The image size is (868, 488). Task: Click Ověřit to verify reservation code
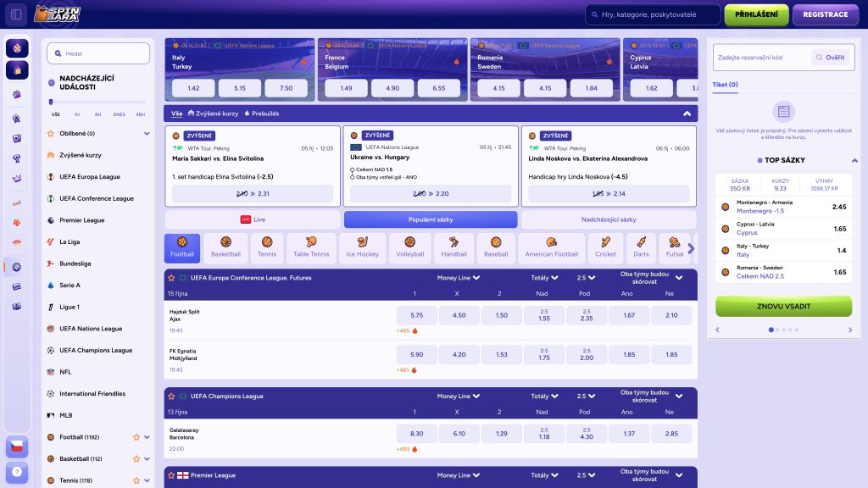point(831,58)
